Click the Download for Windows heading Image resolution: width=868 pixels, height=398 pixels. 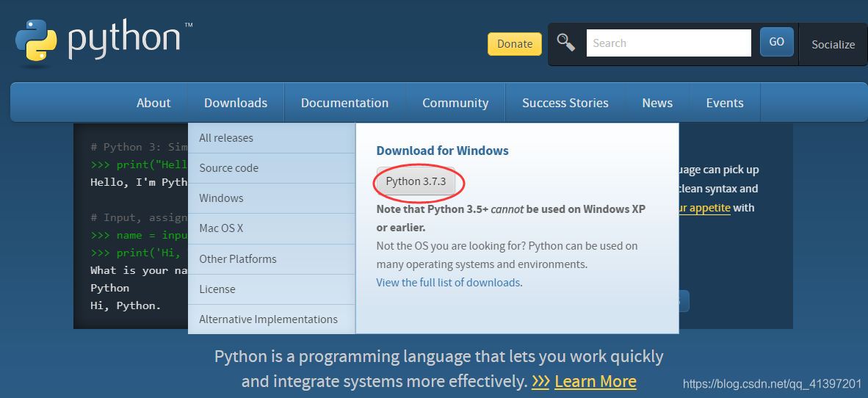[x=442, y=151]
